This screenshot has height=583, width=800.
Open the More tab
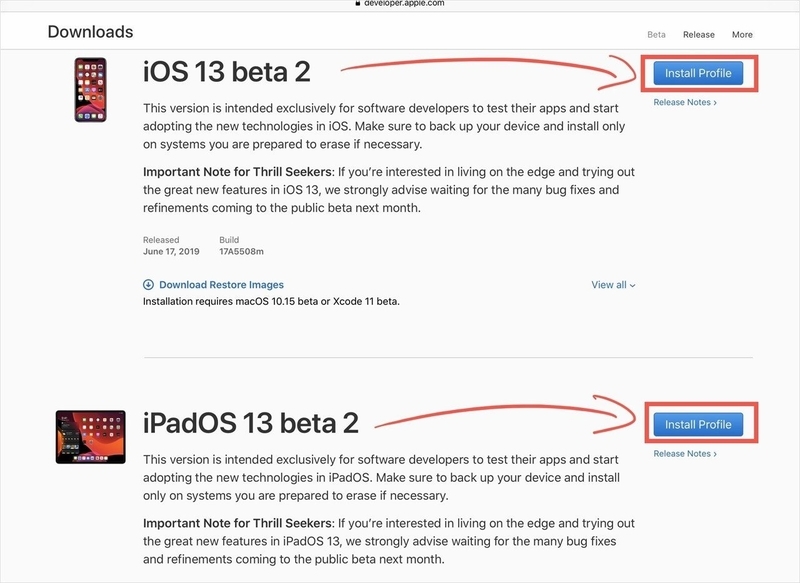(x=742, y=35)
